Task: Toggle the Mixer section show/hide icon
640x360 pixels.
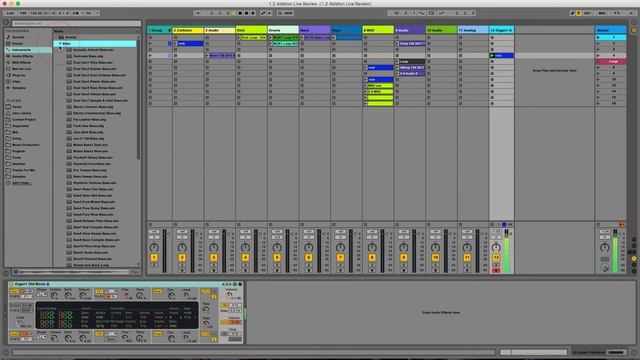Action: pos(634,259)
